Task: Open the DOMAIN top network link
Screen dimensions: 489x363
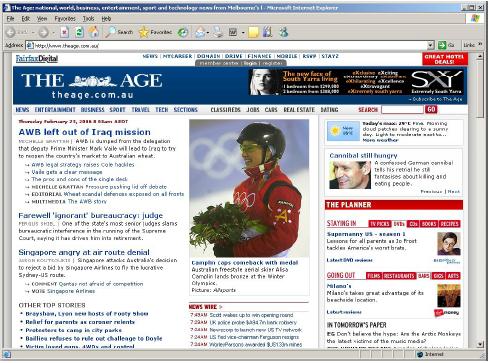Action: 209,56
